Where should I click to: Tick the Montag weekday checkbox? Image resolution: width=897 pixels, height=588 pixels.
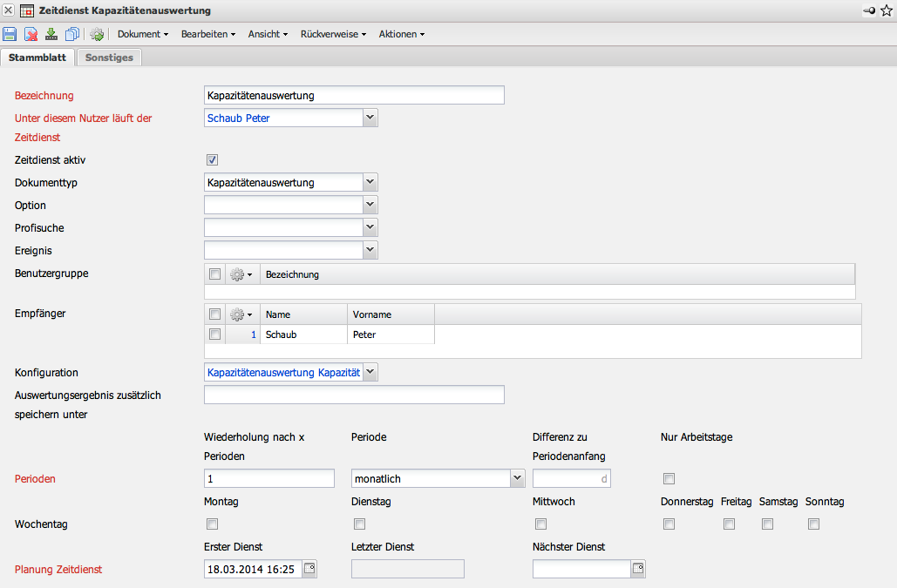tap(212, 524)
